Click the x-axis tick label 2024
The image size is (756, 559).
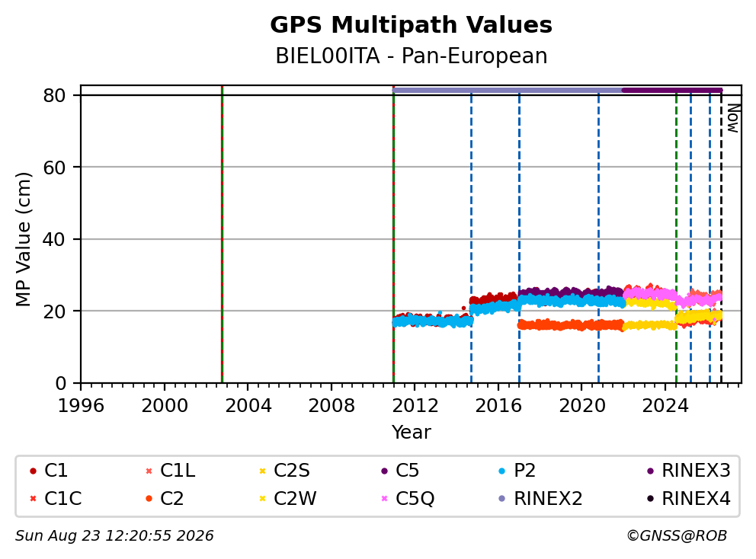(x=665, y=406)
